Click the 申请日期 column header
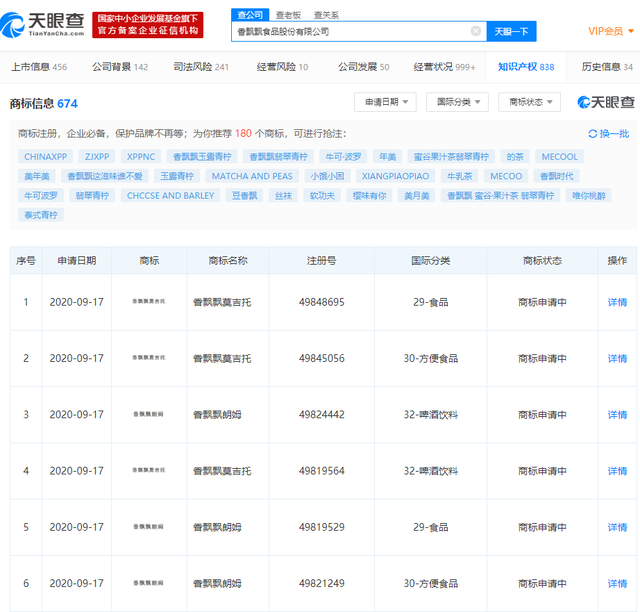 77,260
